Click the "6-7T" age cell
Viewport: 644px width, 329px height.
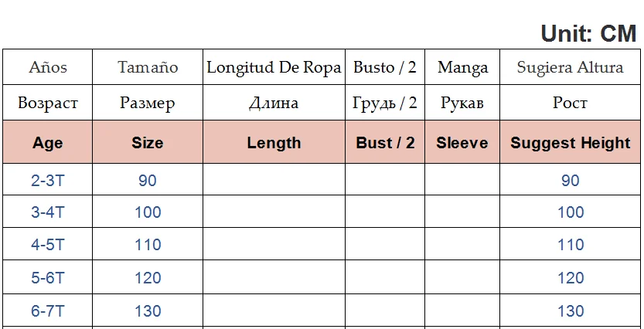click(48, 311)
